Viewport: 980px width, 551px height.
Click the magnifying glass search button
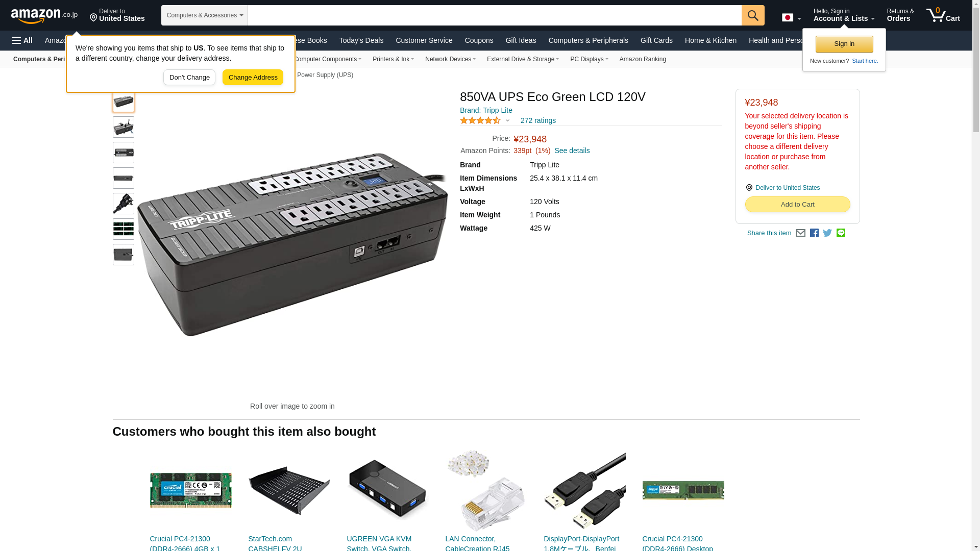click(x=753, y=15)
